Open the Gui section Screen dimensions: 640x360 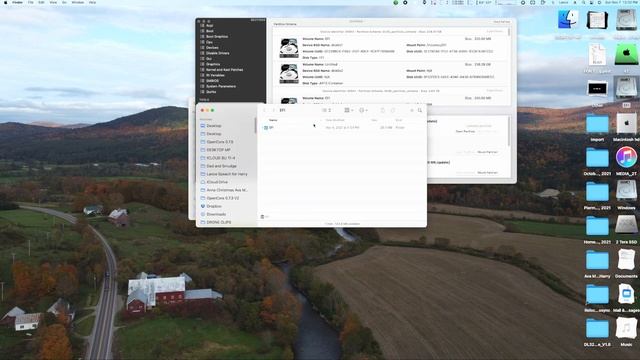click(x=209, y=59)
